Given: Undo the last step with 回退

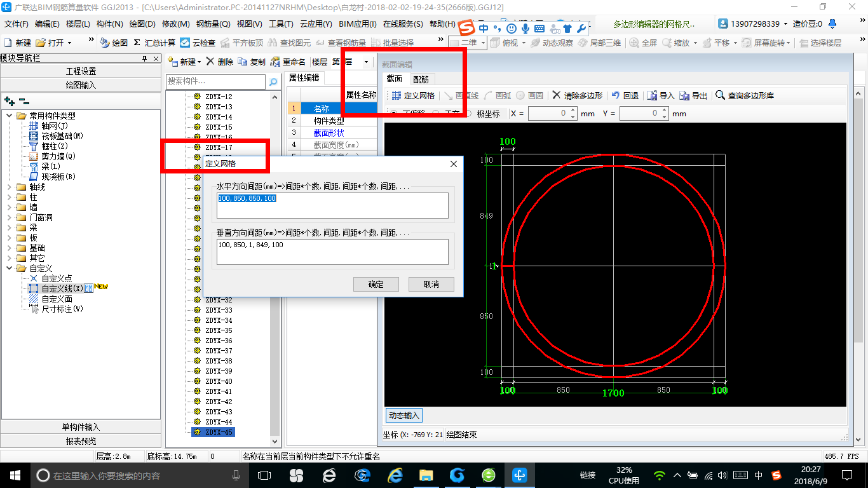Looking at the screenshot, I should (x=625, y=95).
